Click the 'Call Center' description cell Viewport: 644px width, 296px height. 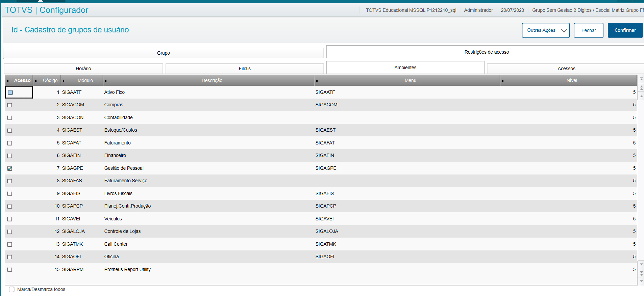116,244
